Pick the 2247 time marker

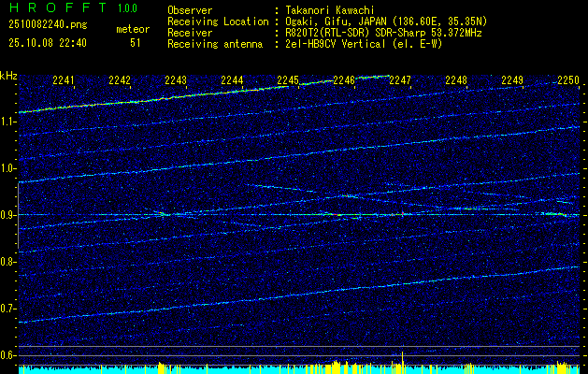400,80
